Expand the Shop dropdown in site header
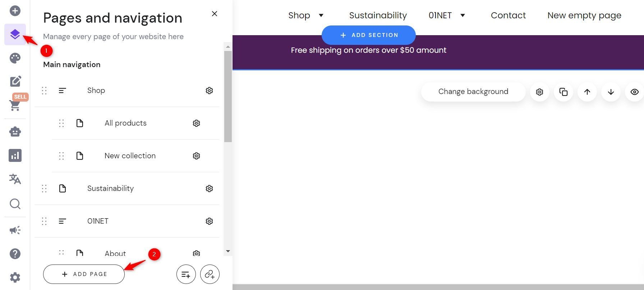 pos(321,15)
